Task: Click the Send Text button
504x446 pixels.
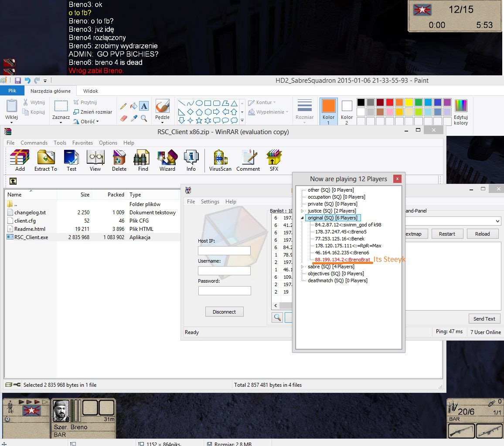Action: tap(484, 319)
